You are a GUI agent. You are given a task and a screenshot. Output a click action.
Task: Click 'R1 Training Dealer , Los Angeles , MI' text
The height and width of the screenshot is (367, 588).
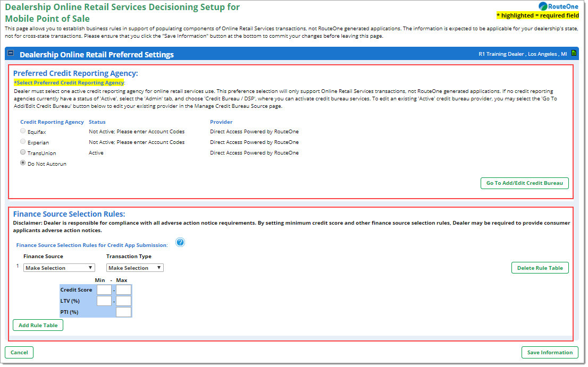pyautogui.click(x=523, y=54)
